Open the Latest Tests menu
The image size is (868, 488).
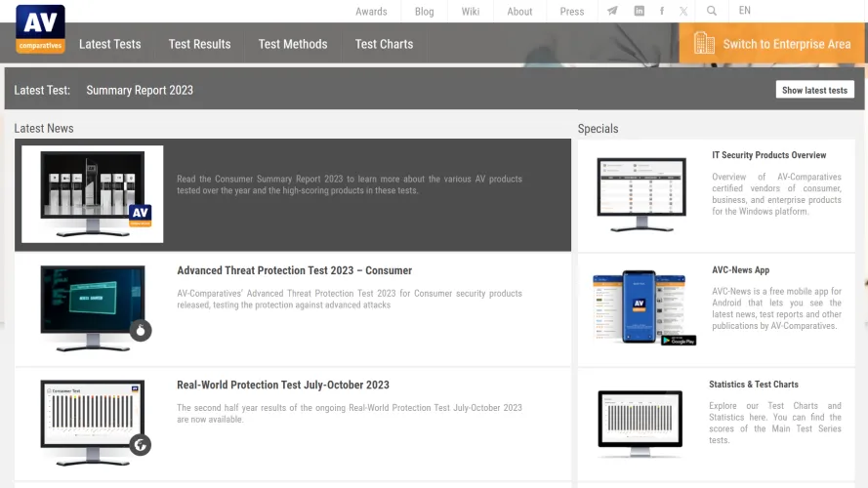(x=109, y=44)
